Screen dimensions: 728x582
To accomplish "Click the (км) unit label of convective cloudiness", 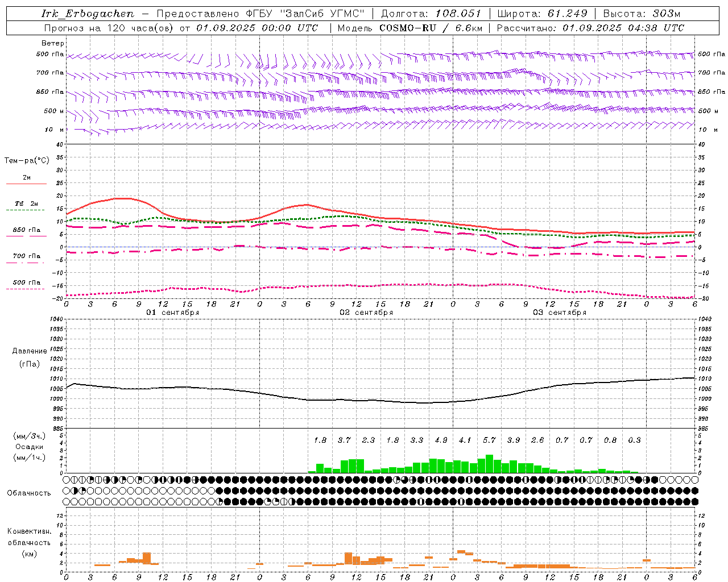I will [29, 554].
